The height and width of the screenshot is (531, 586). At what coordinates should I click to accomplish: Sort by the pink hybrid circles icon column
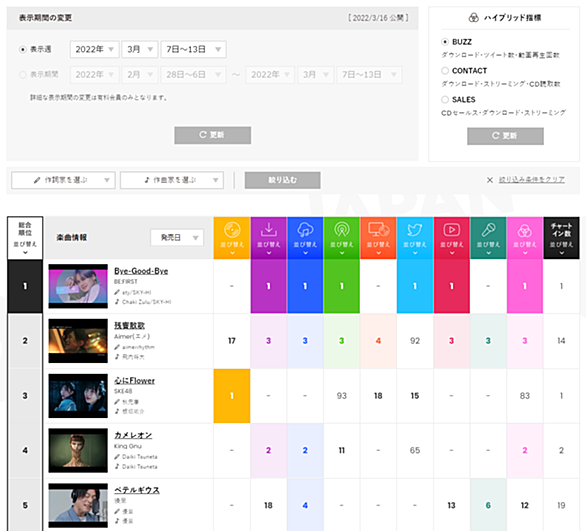[x=525, y=238]
